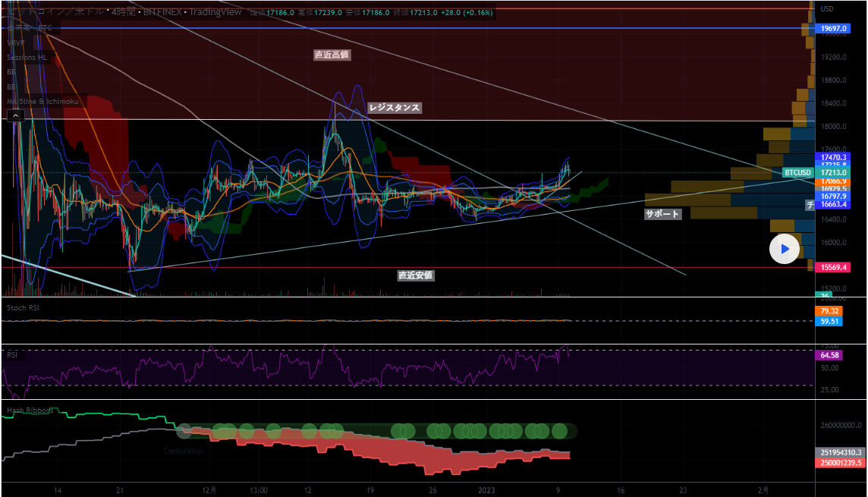
Task: Click the white play button on chart
Action: pyautogui.click(x=785, y=249)
